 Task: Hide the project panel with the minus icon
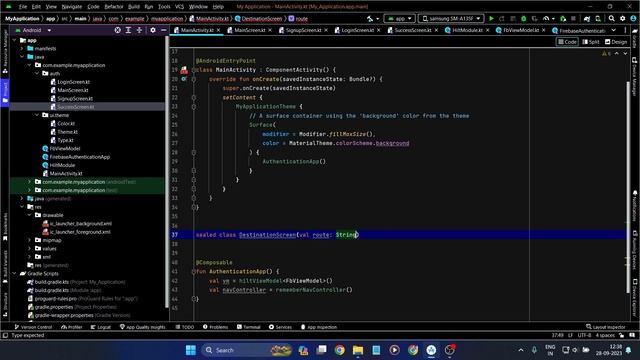tap(163, 30)
